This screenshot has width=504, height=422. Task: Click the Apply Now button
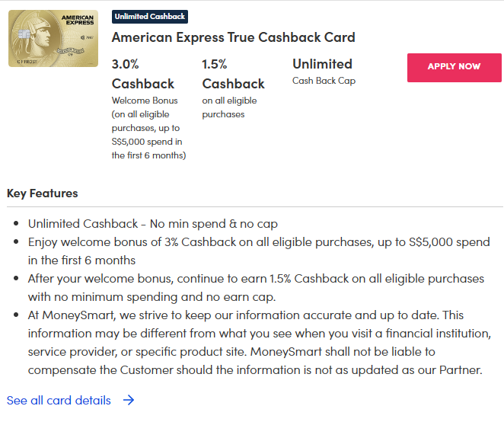coord(454,67)
